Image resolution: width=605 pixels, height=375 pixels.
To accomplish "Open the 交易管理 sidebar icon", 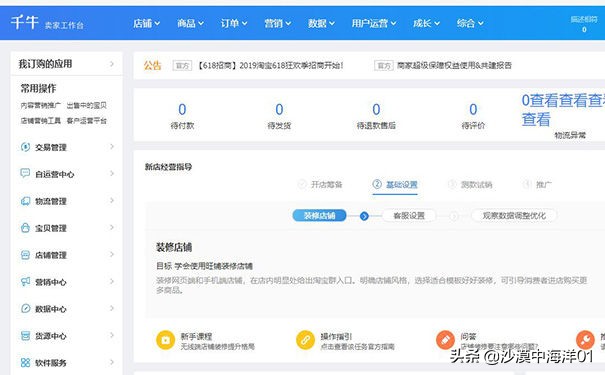I will coord(25,147).
